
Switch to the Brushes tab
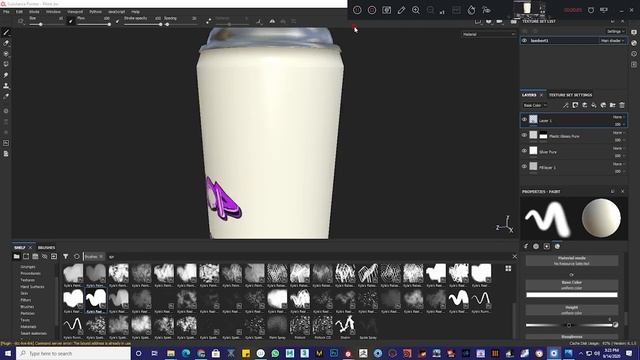(x=46, y=247)
